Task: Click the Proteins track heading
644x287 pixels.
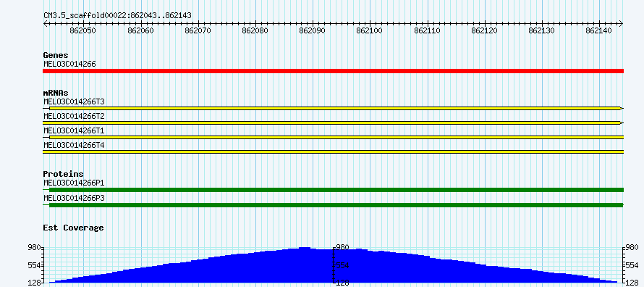Action: coord(64,174)
